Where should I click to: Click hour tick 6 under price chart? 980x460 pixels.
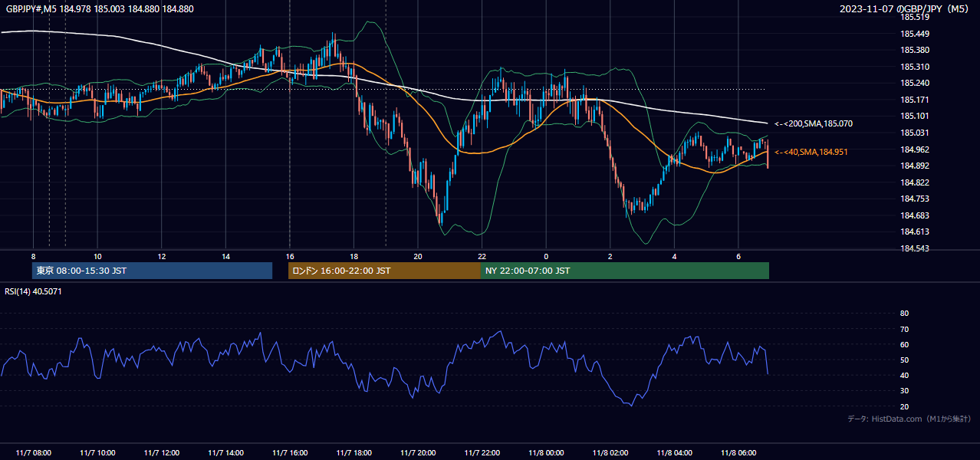point(738,256)
